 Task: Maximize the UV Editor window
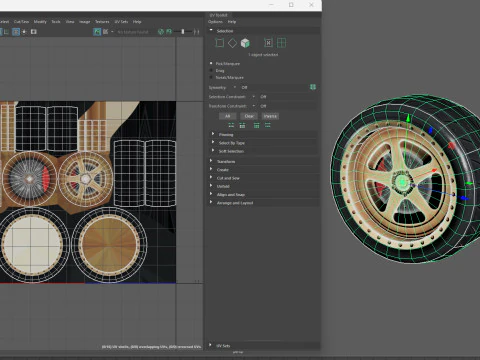pos(291,5)
